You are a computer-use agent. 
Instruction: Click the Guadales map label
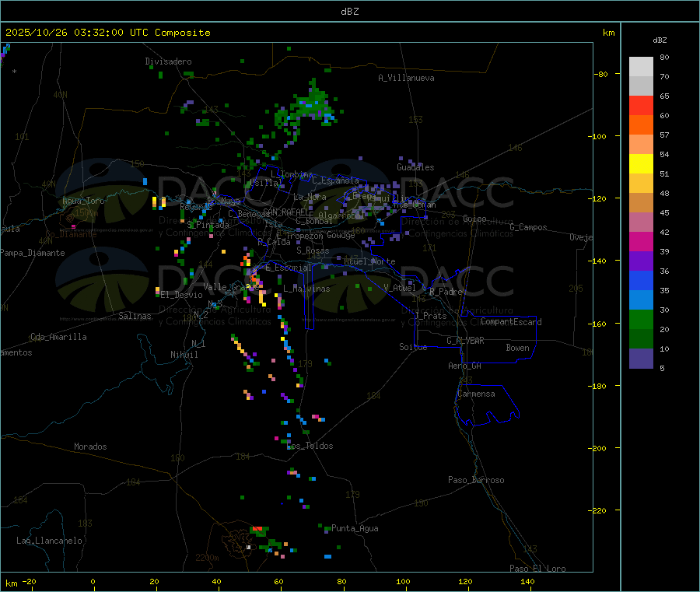point(415,167)
